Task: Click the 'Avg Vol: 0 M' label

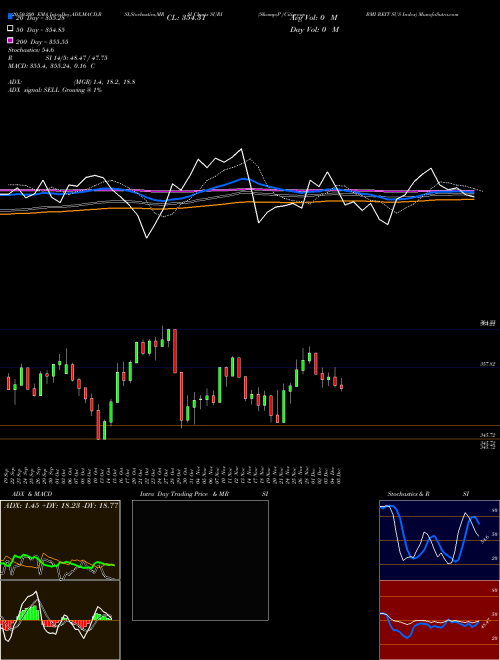Action: (314, 18)
